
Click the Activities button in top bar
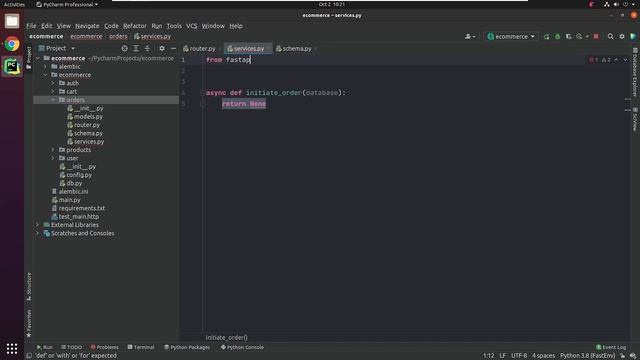pos(14,4)
